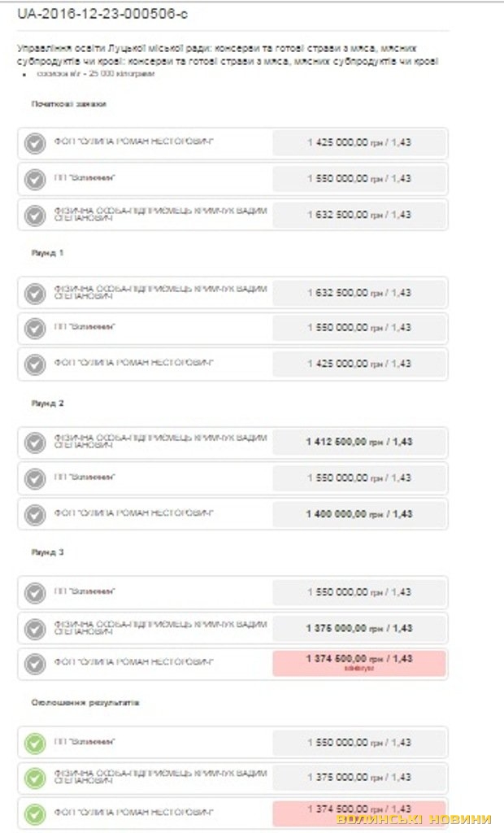Click gray checkmark beside Кримчук in Раунд 2
The width and height of the screenshot is (504, 833).
[34, 443]
